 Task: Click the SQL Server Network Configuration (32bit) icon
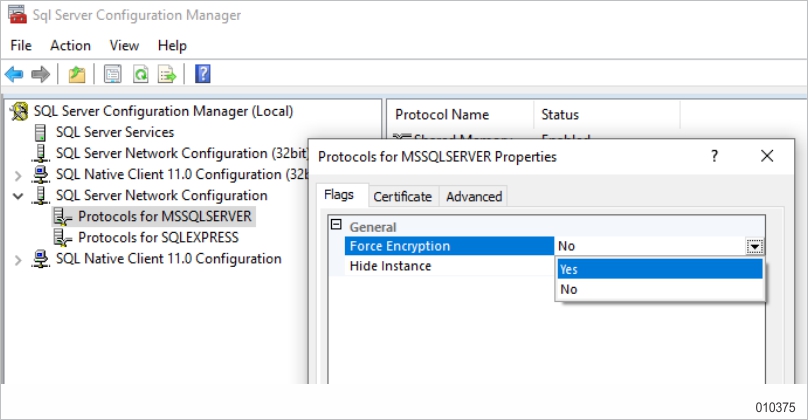tap(40, 154)
